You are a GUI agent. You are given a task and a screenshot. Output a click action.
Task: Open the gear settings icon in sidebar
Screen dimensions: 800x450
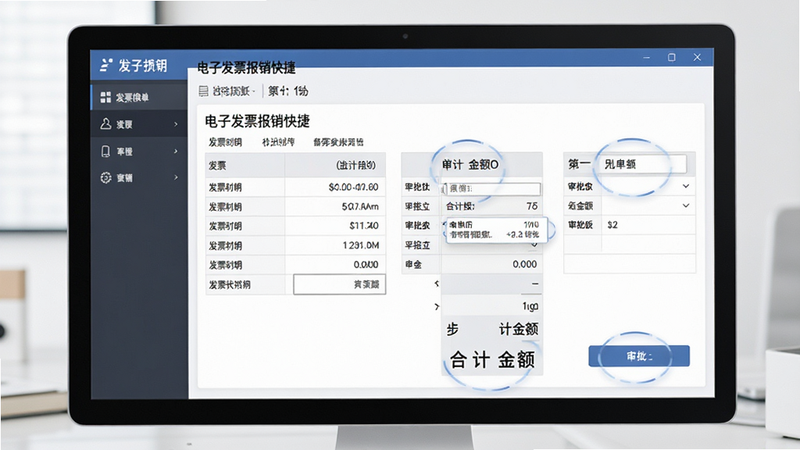[106, 178]
